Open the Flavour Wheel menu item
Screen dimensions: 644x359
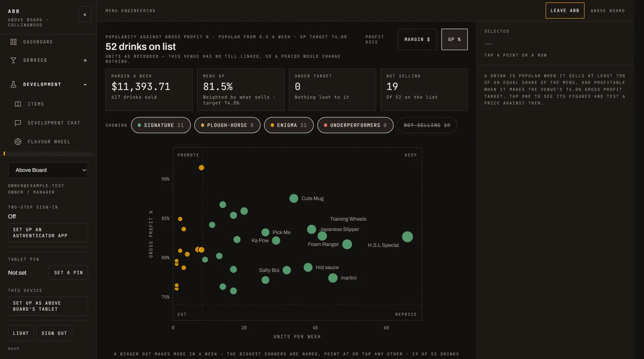48,142
